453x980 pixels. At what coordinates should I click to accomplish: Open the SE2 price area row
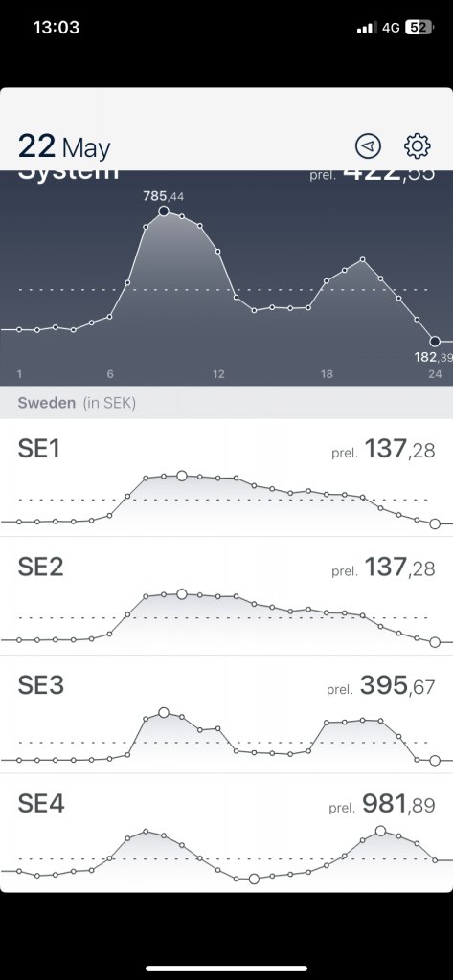(226, 596)
